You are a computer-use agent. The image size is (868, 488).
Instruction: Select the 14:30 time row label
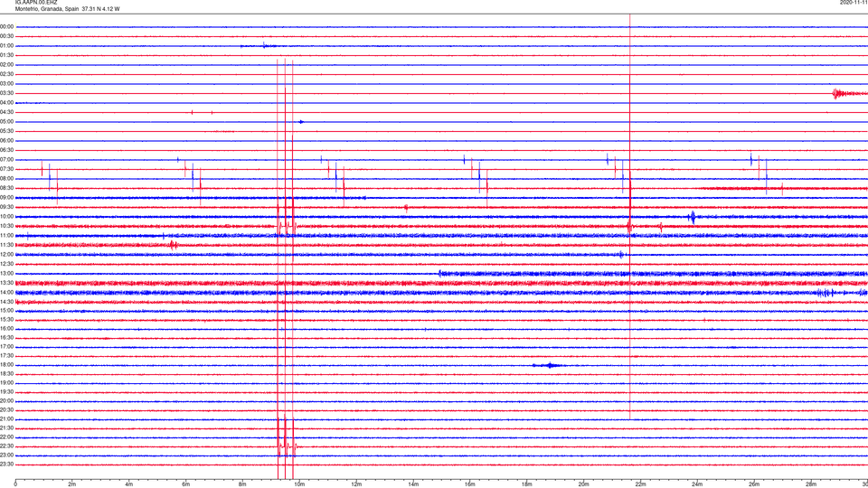coord(7,302)
